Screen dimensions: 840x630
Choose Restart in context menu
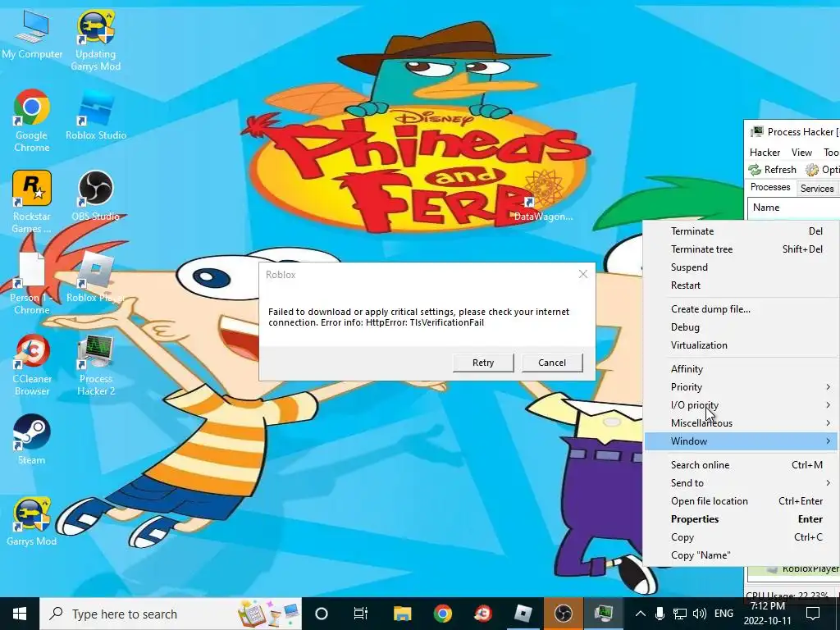(x=742, y=285)
